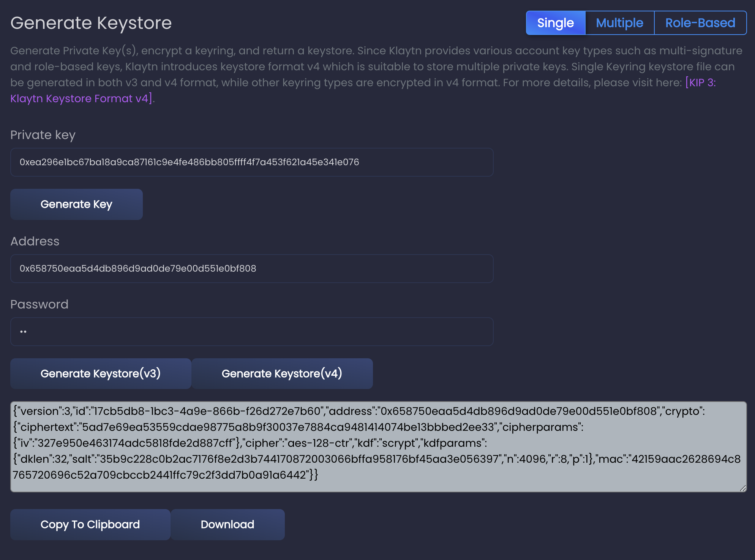Select the Role-Based tab
Image resolution: width=755 pixels, height=560 pixels.
tap(700, 23)
